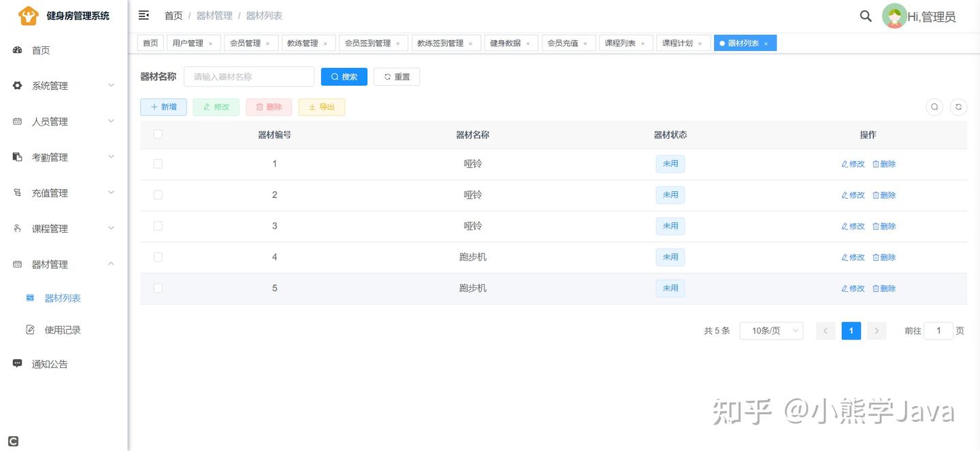Viewport: 980px width, 451px height.
Task: Click 删除 link for equipment row 4
Action: pyautogui.click(x=884, y=257)
